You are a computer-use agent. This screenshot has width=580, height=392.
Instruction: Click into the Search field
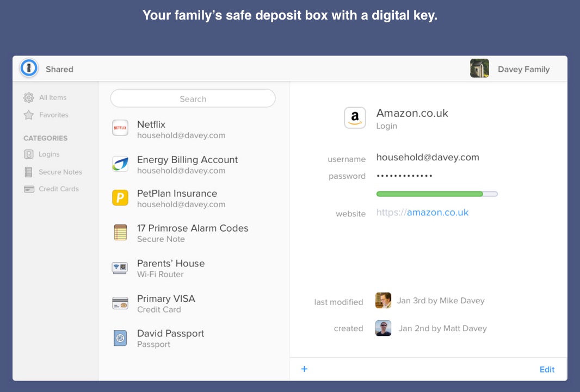[x=193, y=99]
